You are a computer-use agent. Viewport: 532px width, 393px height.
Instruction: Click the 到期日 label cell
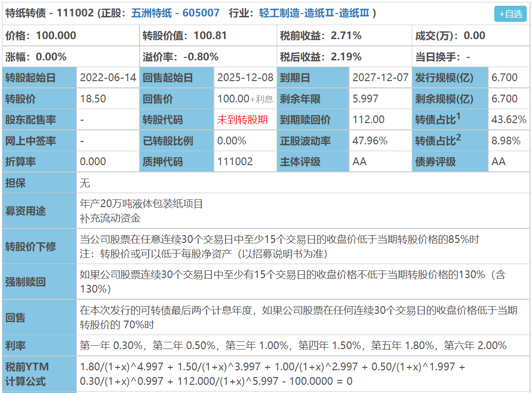click(313, 78)
